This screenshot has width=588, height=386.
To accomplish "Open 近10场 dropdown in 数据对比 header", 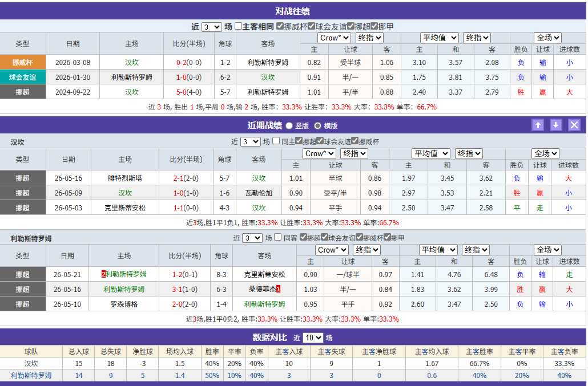I will pos(313,338).
